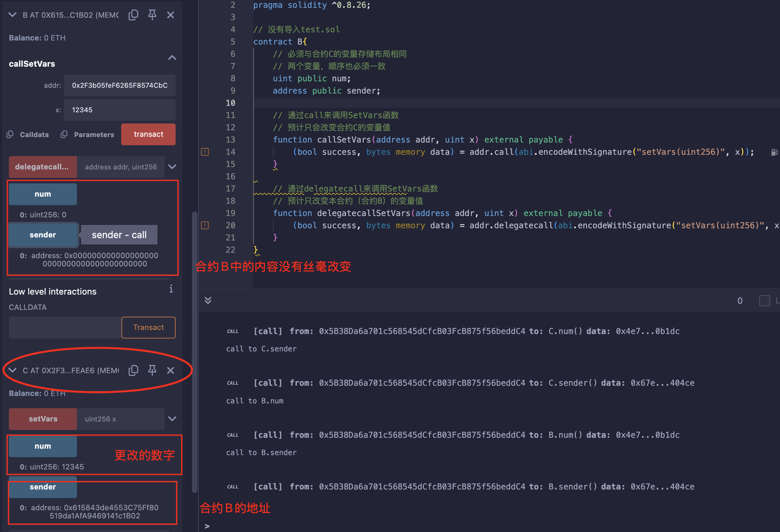Remove contract C deployed instance
The width and height of the screenshot is (780, 532).
(170, 370)
